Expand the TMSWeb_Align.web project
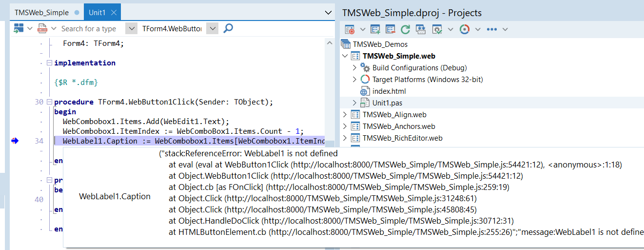This screenshot has height=250, width=644. (345, 114)
